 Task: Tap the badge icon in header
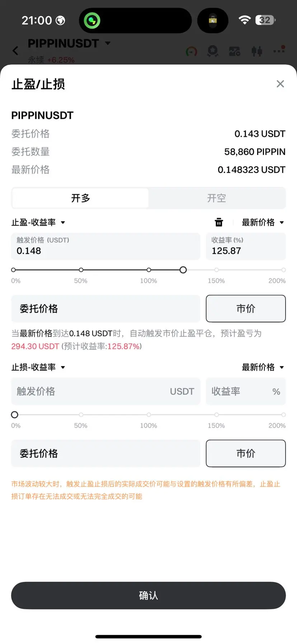coord(213,51)
